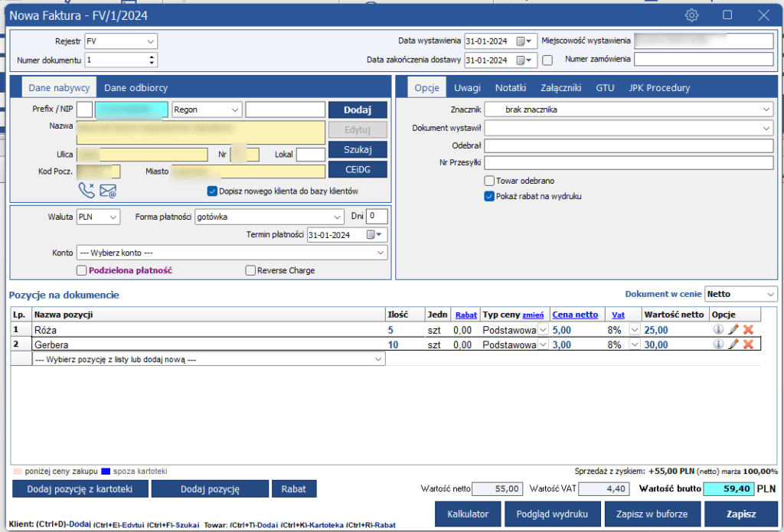Edit the Róża row with the pencil icon
Image resolution: width=784 pixels, height=532 pixels.
point(733,329)
